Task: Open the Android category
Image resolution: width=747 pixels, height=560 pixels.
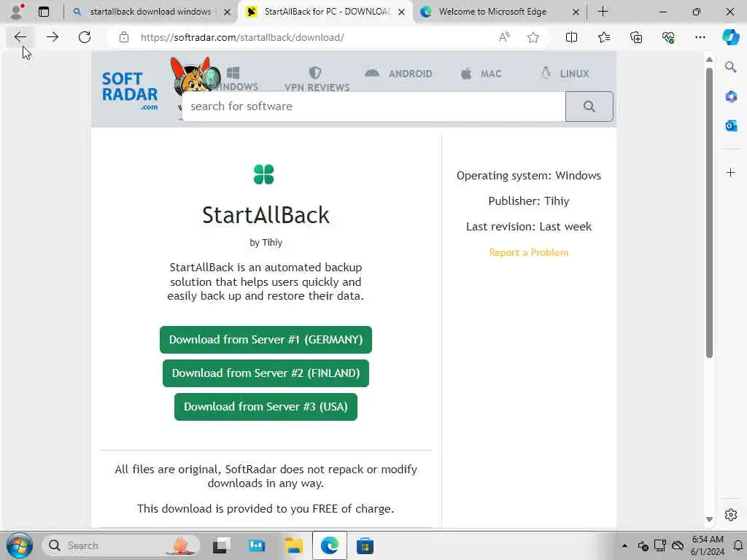Action: 398,74
